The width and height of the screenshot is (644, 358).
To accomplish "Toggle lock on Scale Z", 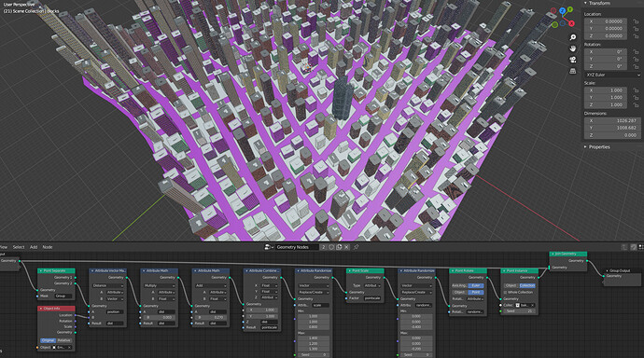I will (x=636, y=104).
